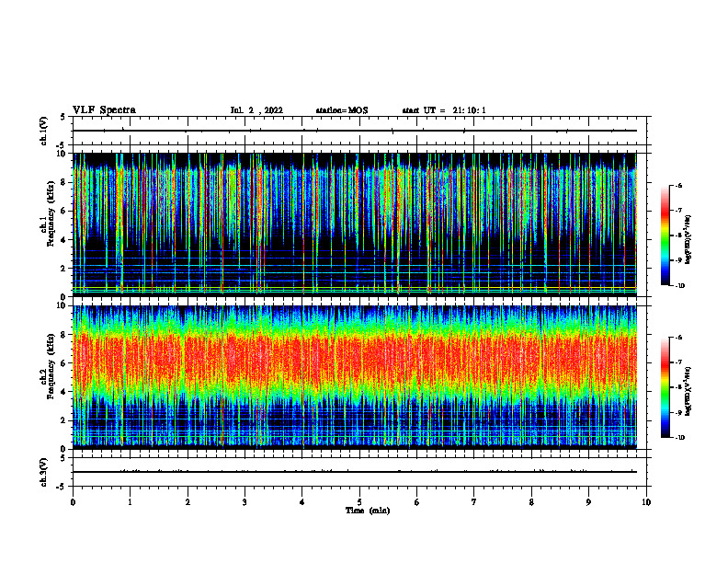
Task: Click the '-6' label on ch.1 color bar
Action: click(x=678, y=185)
